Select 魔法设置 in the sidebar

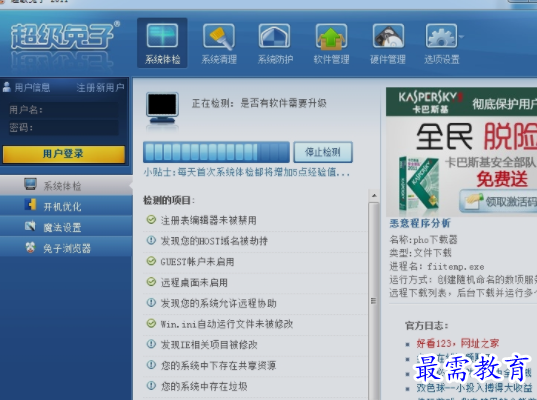pos(66,227)
